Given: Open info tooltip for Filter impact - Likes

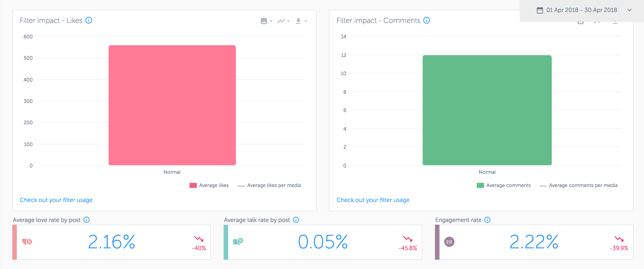Looking at the screenshot, I should (x=89, y=20).
